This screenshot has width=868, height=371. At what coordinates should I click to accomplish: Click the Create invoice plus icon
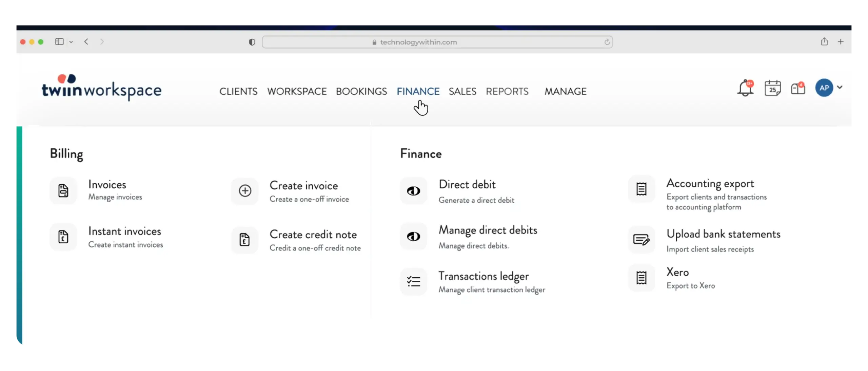pos(245,191)
